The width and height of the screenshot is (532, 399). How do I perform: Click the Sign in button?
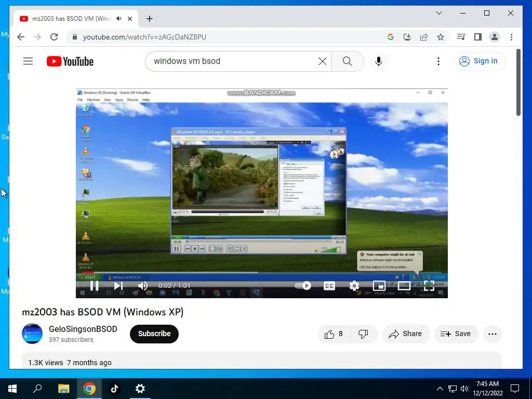(x=479, y=61)
